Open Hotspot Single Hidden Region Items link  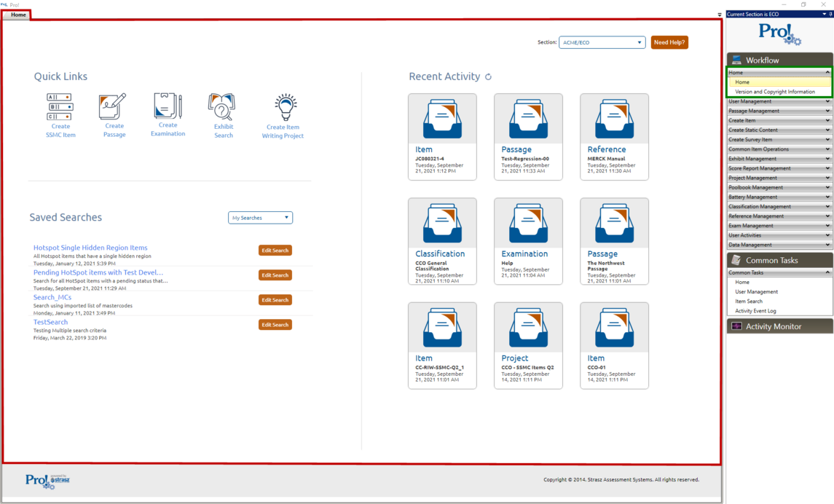(x=90, y=248)
